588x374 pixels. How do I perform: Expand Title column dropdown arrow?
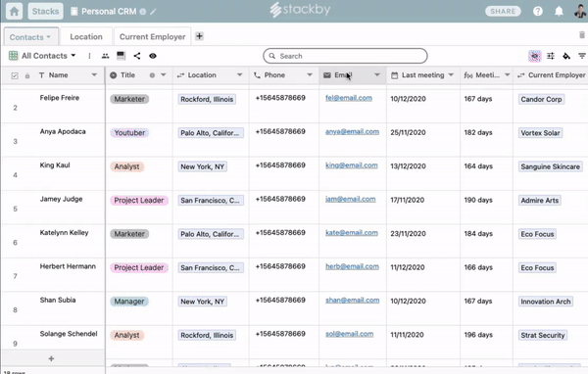pyautogui.click(x=164, y=75)
